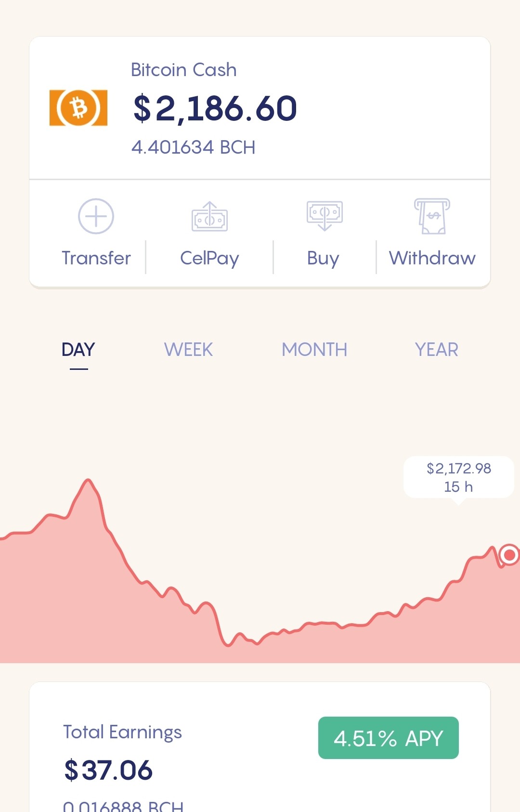Switch to the DAY tab
The image size is (520, 812).
(78, 350)
